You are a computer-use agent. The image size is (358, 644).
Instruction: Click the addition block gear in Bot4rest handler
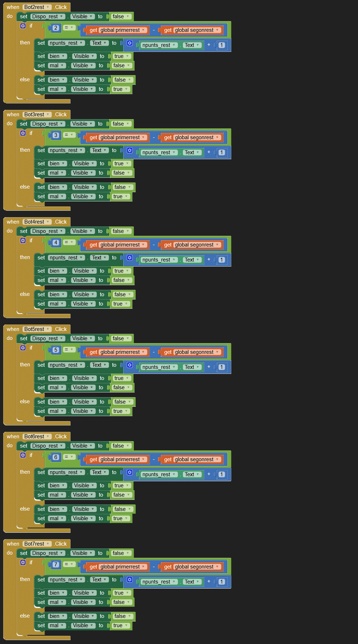pos(130,258)
